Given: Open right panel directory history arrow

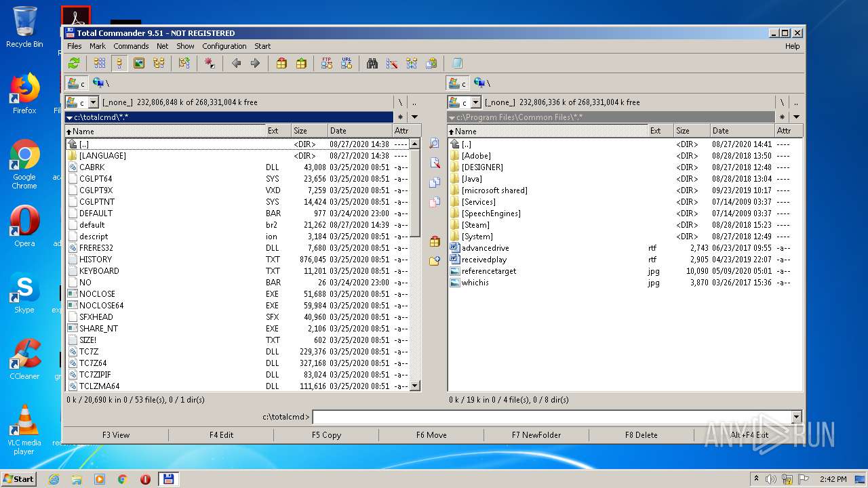Looking at the screenshot, I should (796, 117).
